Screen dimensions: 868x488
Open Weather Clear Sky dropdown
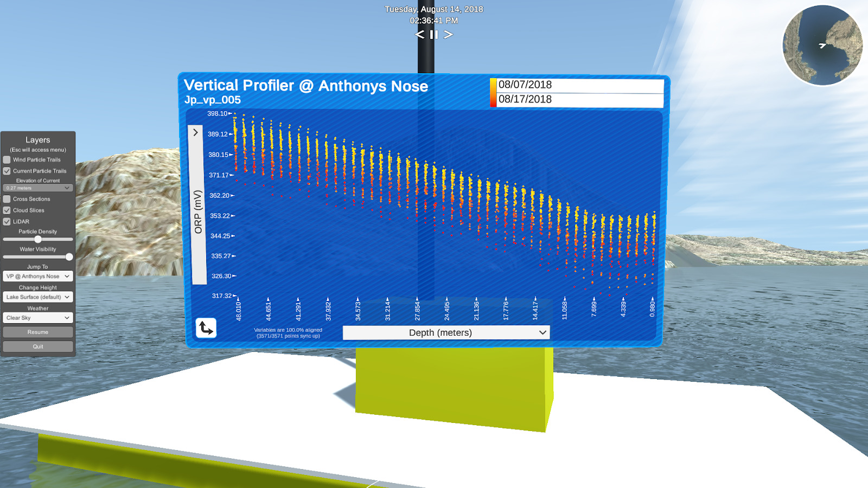click(x=38, y=318)
